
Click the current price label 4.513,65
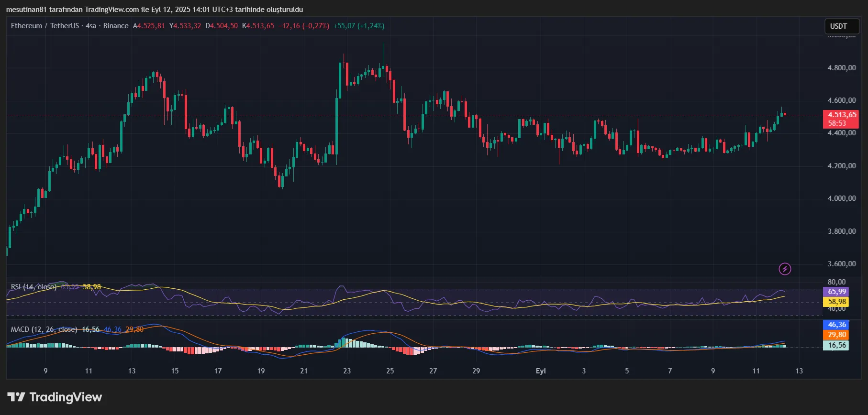pos(842,115)
